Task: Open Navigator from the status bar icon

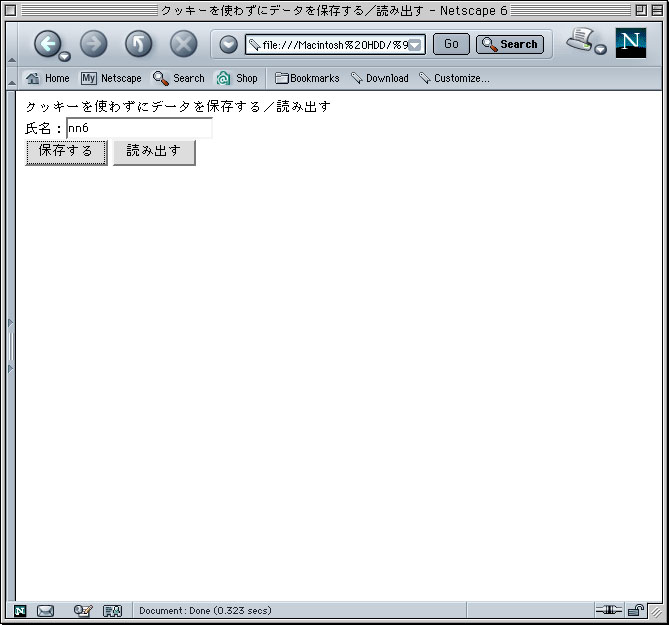Action: pyautogui.click(x=20, y=611)
